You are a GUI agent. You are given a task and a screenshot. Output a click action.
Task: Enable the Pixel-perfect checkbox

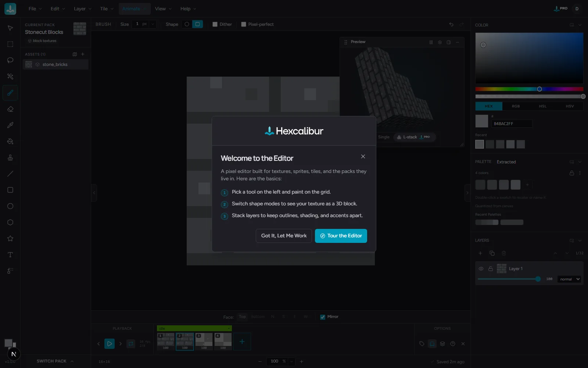click(244, 24)
